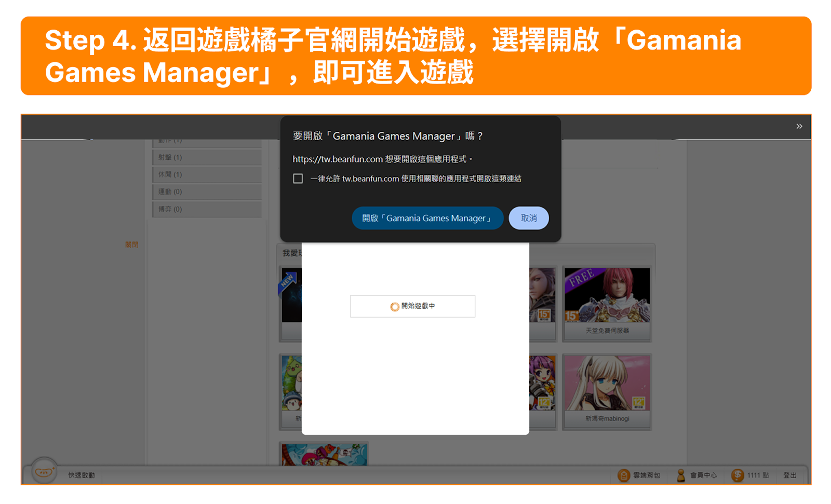Open 快捷啟動 quick launch
Screen dimensions: 831x504
(x=82, y=475)
